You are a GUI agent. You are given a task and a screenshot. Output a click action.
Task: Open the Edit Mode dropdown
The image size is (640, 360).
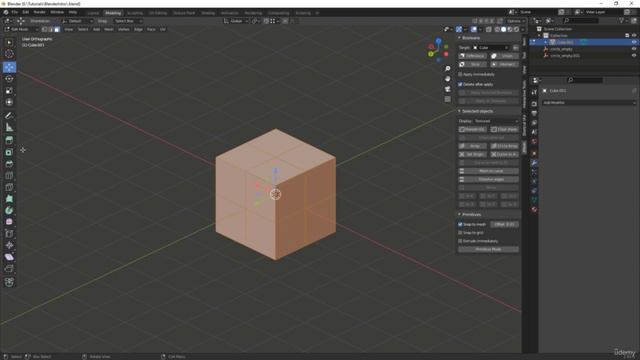pyautogui.click(x=21, y=29)
